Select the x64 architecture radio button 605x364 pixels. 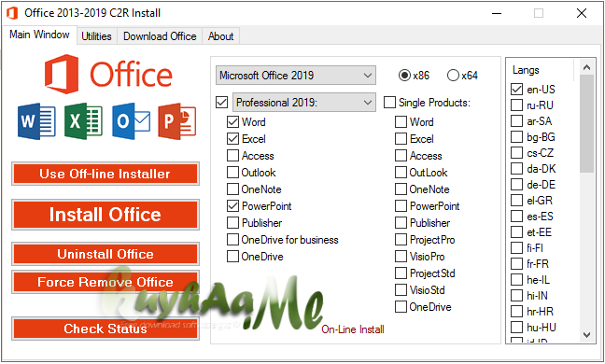(453, 76)
